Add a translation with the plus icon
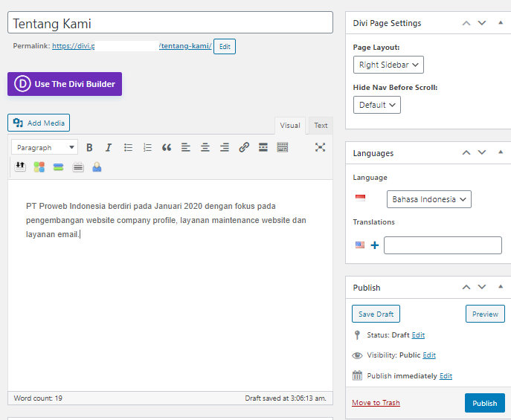Viewport: 511px width, 420px height. point(375,245)
